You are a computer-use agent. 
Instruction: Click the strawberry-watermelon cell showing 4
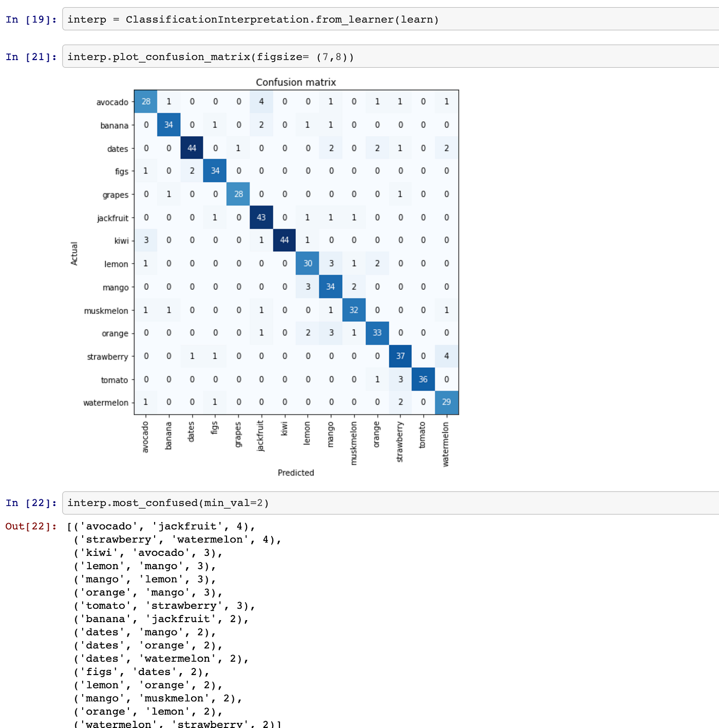tap(446, 356)
